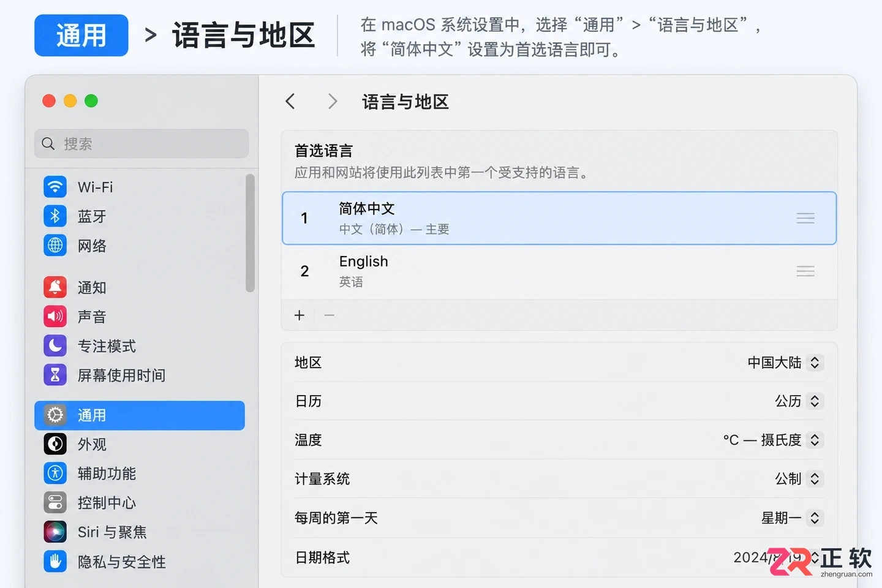Click the sidebar scrollbar
This screenshot has height=588, width=882.
point(250,233)
